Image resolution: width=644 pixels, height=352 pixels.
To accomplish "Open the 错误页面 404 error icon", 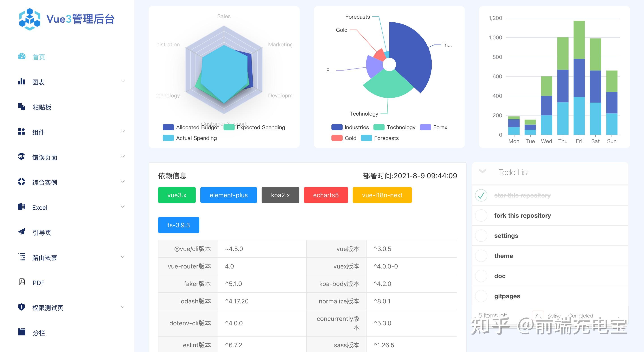I will [21, 157].
